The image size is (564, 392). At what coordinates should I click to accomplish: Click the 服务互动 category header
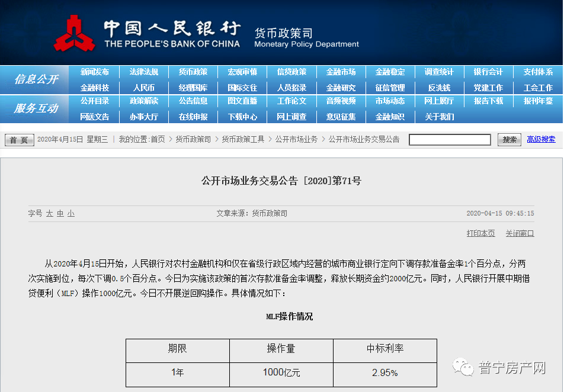pyautogui.click(x=36, y=108)
